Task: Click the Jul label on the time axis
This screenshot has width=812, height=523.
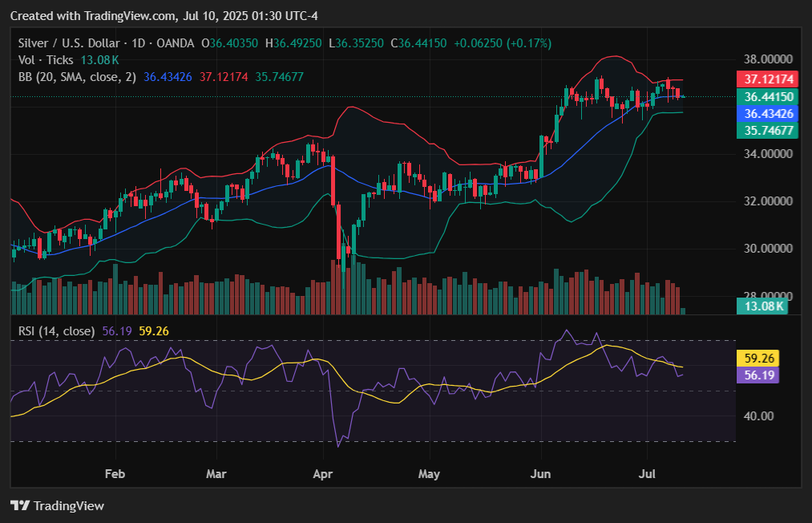Action: pos(648,474)
